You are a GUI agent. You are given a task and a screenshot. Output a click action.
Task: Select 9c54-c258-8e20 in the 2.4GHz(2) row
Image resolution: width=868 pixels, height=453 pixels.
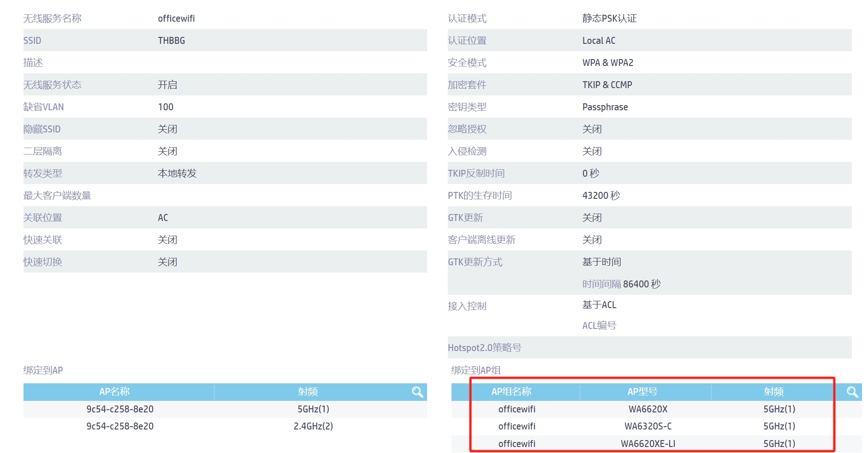(120, 426)
